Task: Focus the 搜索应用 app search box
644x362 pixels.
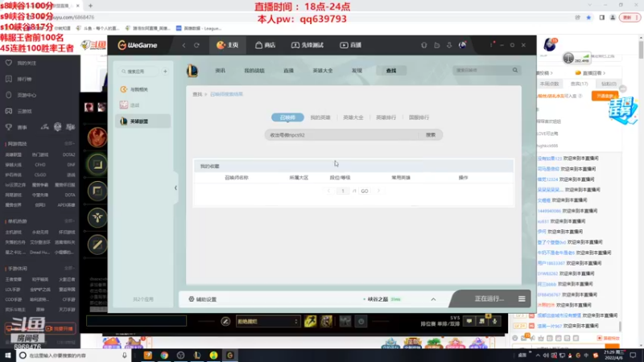Action: click(138, 72)
